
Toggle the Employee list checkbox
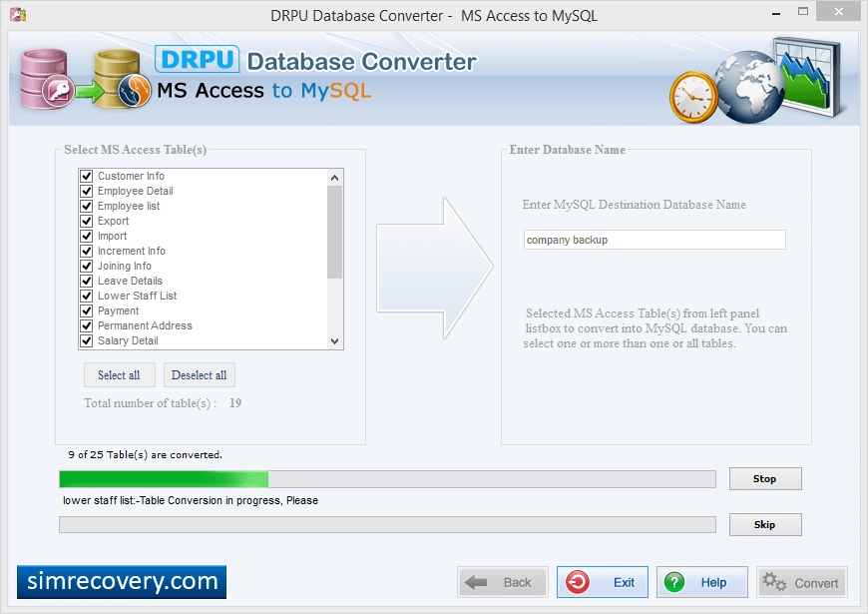click(87, 206)
